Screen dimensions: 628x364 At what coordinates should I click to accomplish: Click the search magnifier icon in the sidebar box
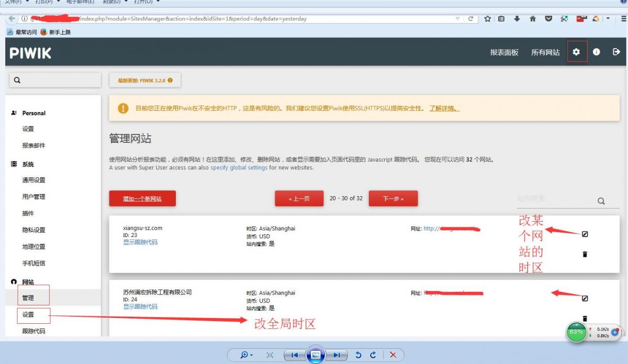[17, 80]
